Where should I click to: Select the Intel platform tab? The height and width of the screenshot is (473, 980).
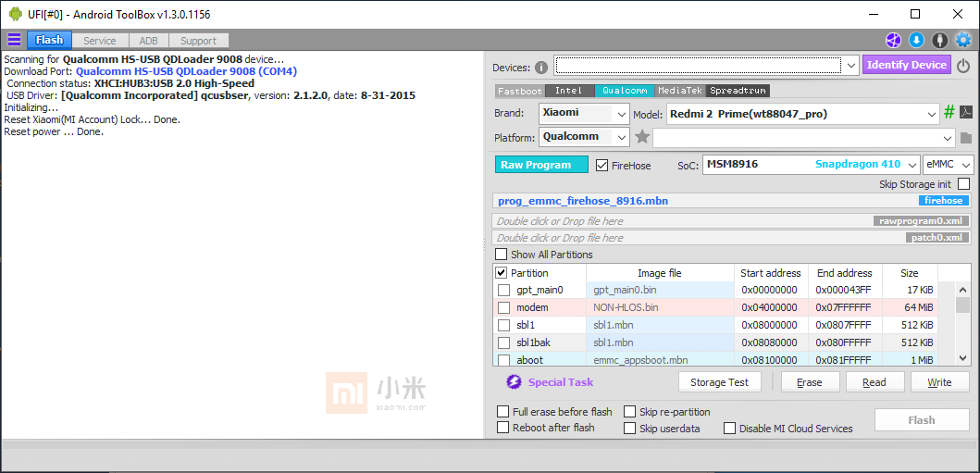click(x=569, y=91)
